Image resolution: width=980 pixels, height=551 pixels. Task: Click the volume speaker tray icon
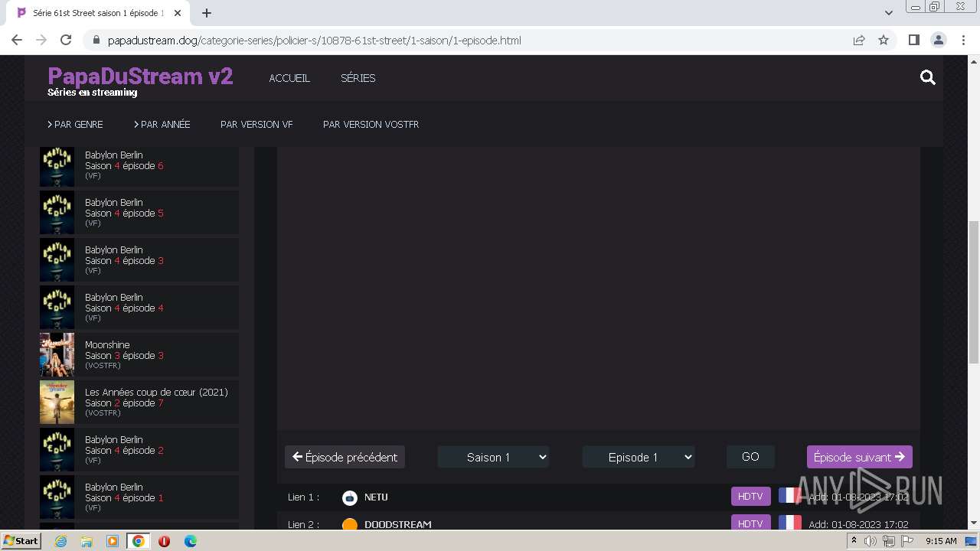click(x=871, y=541)
